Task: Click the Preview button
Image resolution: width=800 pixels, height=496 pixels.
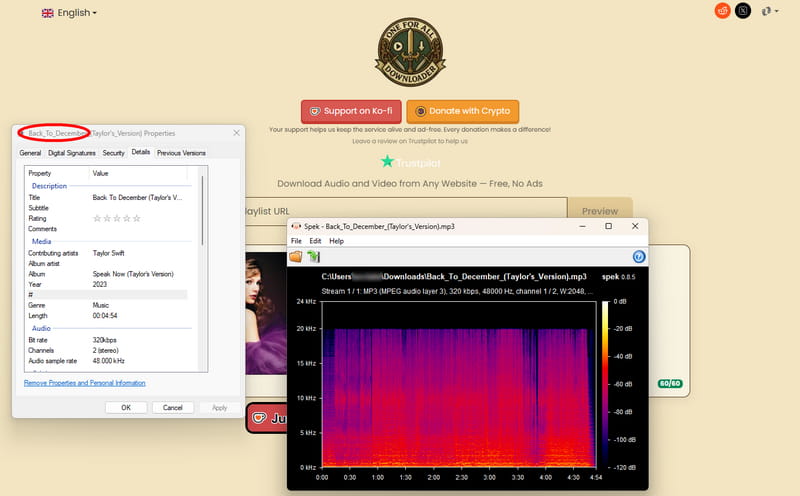Action: coord(600,211)
